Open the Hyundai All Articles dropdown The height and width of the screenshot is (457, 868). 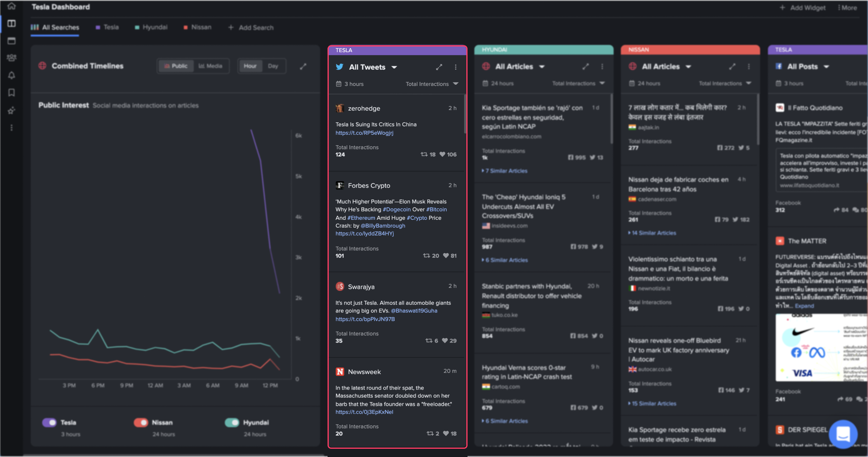pos(520,67)
